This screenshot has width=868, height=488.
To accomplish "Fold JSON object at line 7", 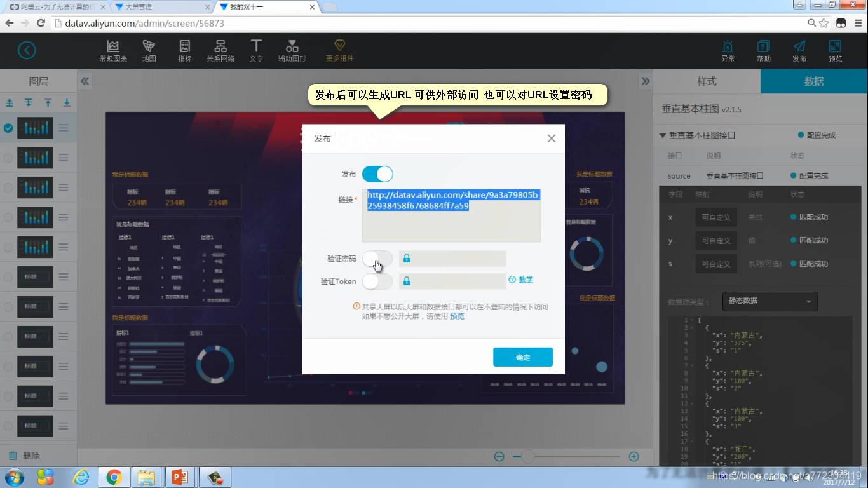I will [x=692, y=366].
